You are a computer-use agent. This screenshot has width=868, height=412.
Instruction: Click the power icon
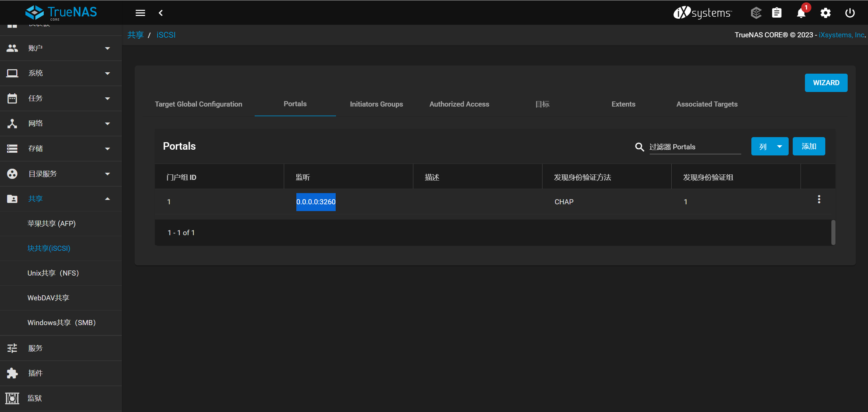tap(850, 13)
